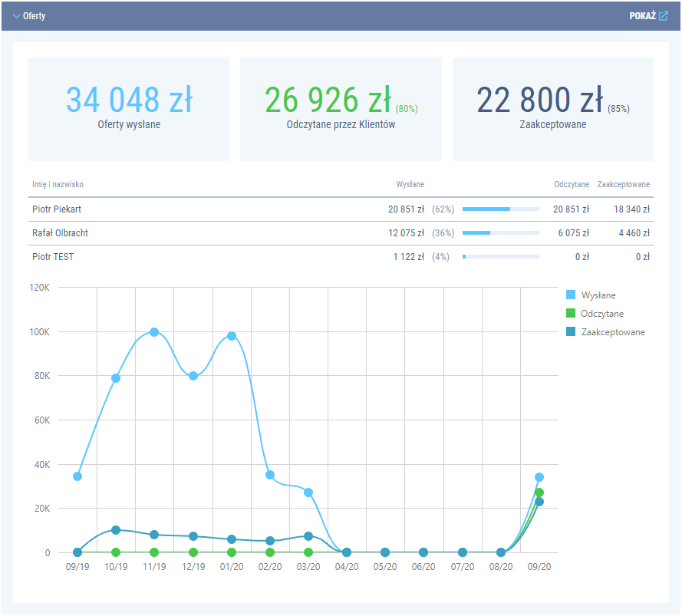
Task: Click the Wysłane data point at 11/19
Action: [154, 332]
